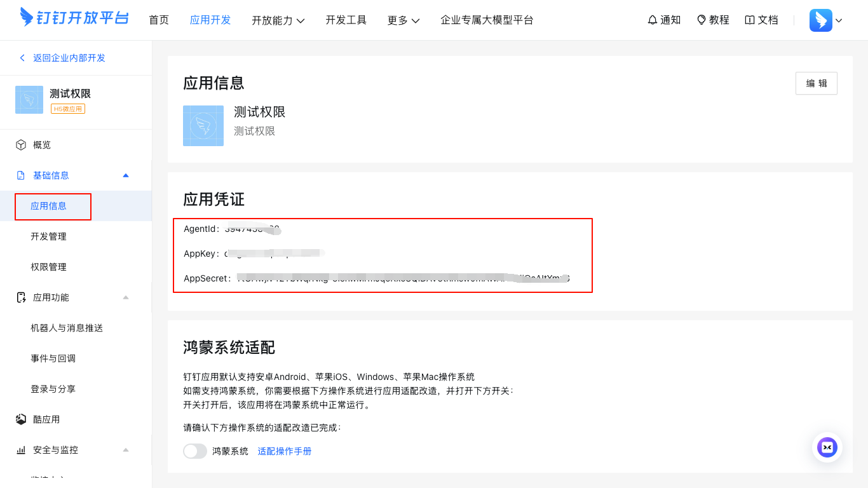Open 开发工具 in top navigation
This screenshot has width=868, height=488.
[x=346, y=20]
